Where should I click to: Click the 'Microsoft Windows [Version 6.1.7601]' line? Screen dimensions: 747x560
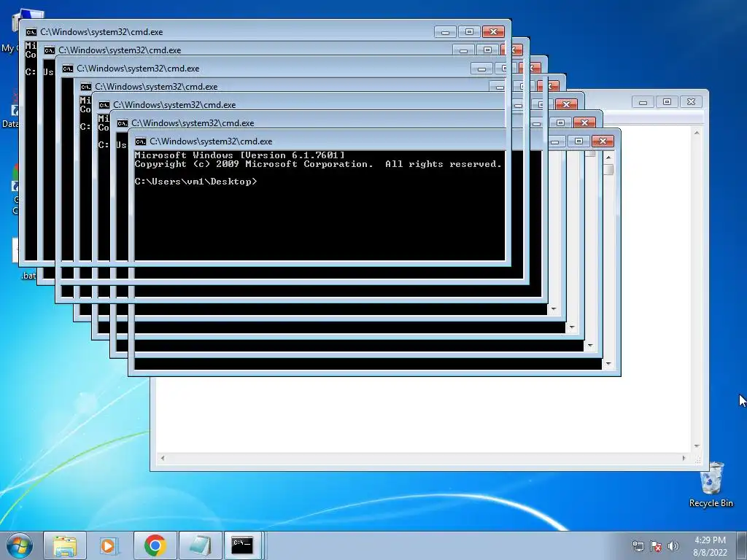click(x=239, y=155)
